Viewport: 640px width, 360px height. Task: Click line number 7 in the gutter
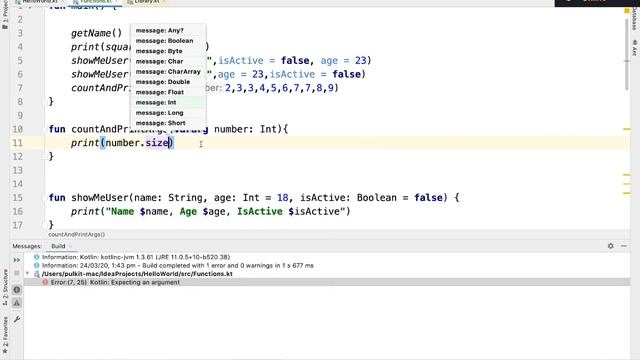point(20,88)
